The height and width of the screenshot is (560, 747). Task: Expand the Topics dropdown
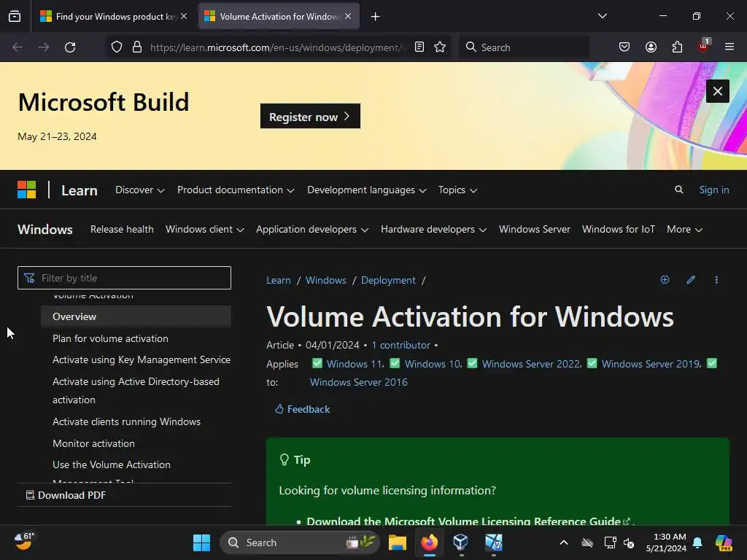(457, 190)
